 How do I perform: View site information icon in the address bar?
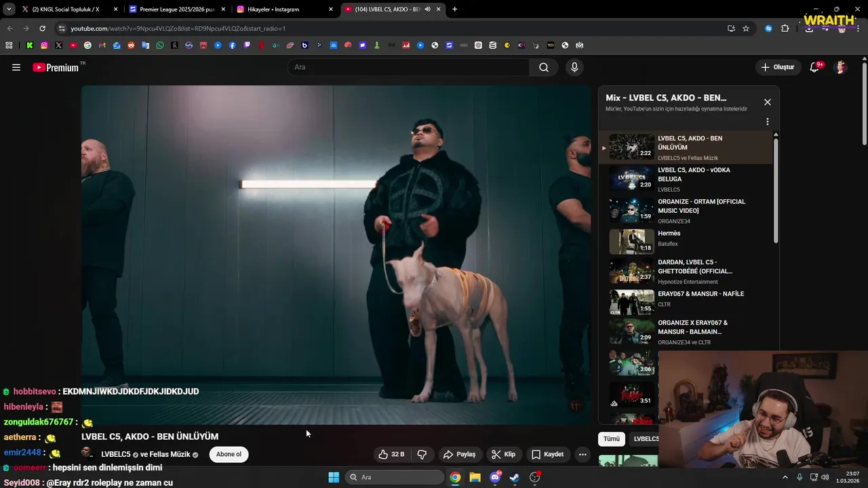pyautogui.click(x=62, y=28)
